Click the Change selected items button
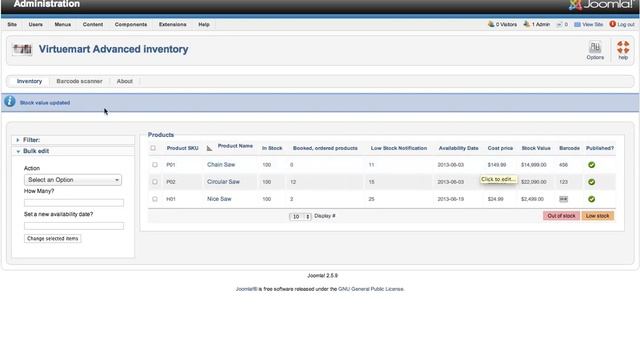640x360 pixels. point(52,238)
